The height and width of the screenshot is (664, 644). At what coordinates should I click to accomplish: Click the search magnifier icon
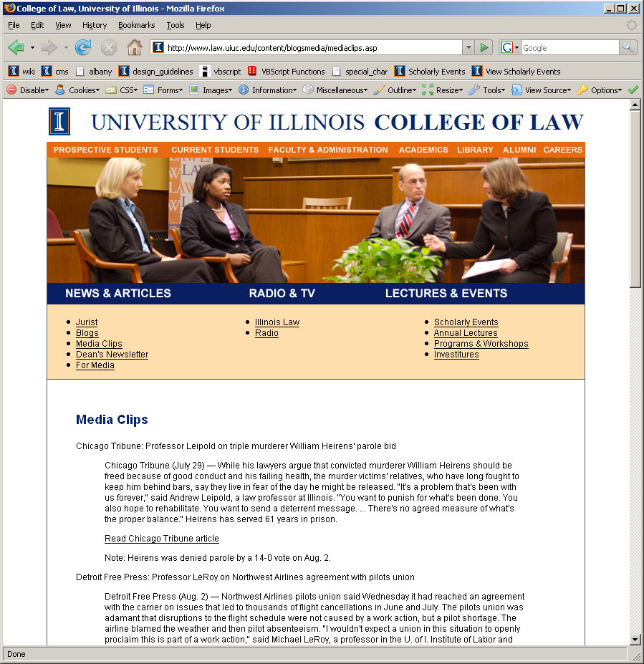tap(628, 48)
